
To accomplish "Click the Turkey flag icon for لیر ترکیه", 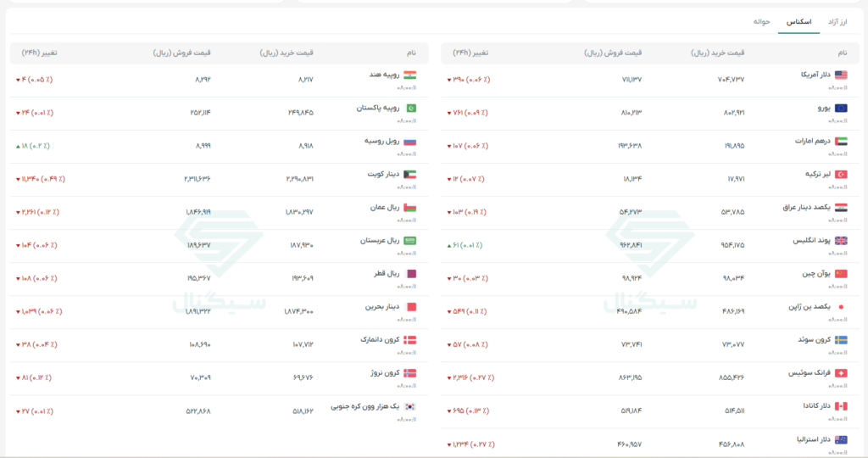I will [841, 175].
